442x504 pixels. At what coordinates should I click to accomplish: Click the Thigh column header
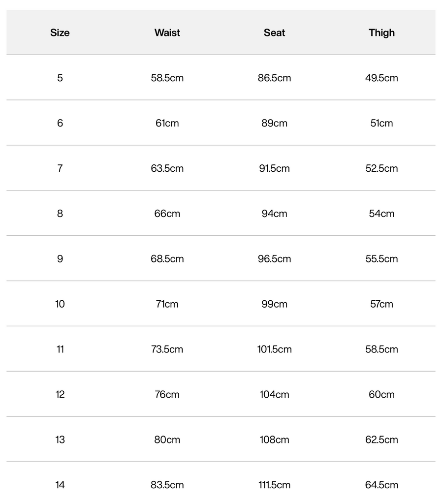[x=381, y=33]
